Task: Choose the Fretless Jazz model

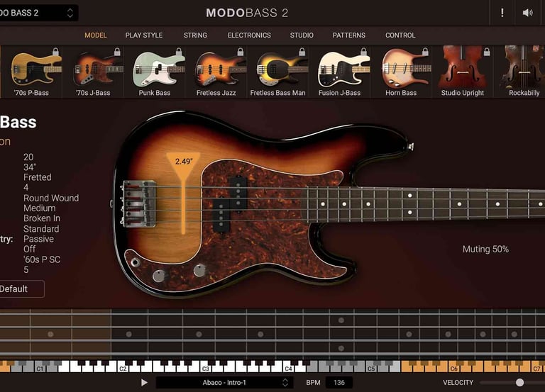Action: (216, 72)
